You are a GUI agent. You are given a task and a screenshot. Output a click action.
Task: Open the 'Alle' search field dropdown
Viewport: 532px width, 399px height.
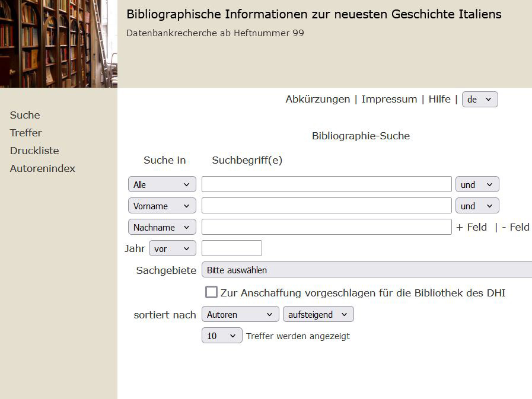[162, 184]
